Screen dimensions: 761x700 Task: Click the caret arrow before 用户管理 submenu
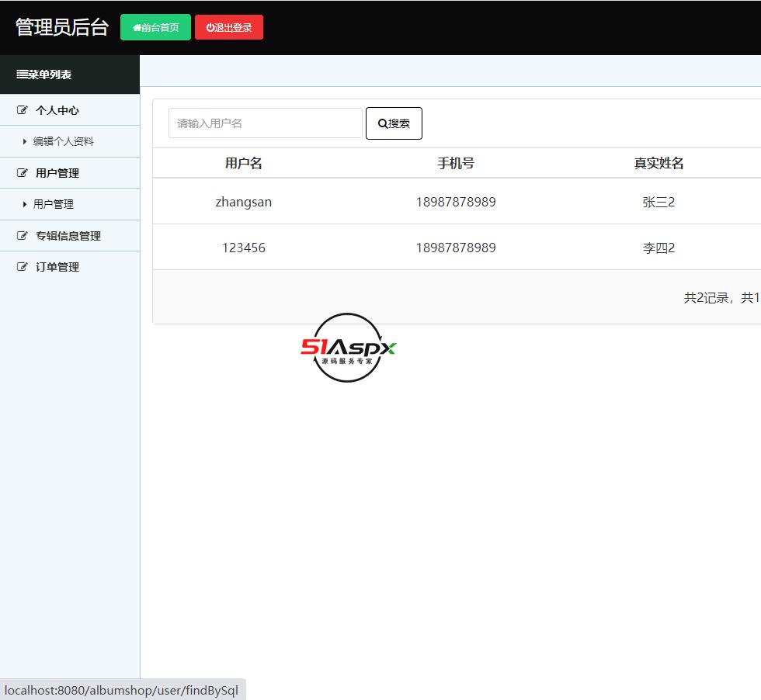[25, 205]
